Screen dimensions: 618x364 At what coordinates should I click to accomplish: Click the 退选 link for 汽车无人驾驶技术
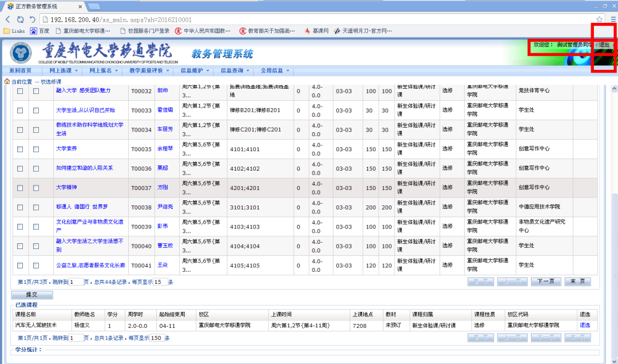tap(584, 325)
